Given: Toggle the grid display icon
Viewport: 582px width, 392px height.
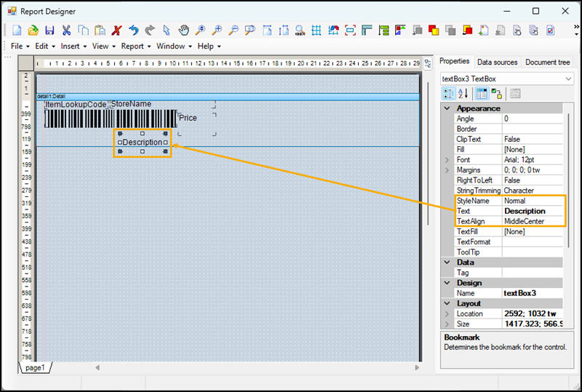Looking at the screenshot, I should pyautogui.click(x=316, y=30).
